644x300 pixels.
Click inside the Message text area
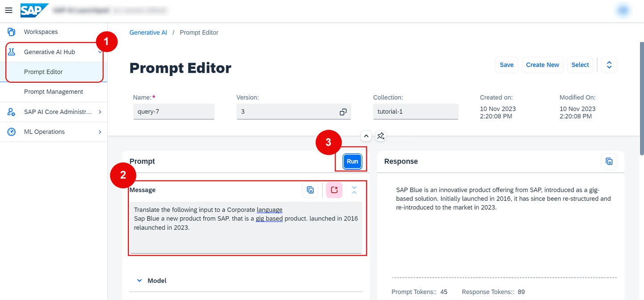(x=246, y=228)
